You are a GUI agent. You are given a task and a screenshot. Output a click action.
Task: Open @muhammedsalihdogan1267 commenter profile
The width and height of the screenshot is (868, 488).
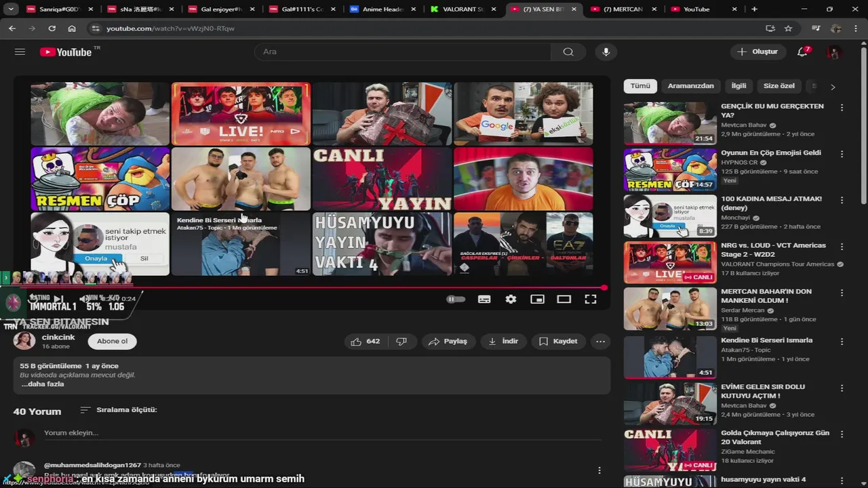pyautogui.click(x=92, y=465)
